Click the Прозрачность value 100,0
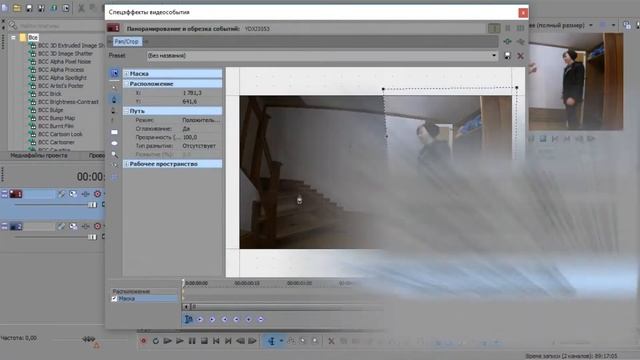640x360 pixels. 190,137
